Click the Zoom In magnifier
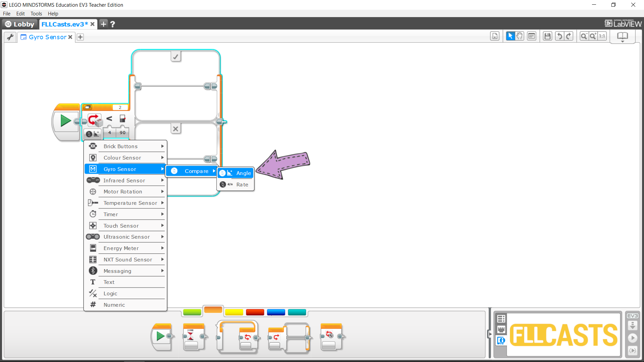 593,36
